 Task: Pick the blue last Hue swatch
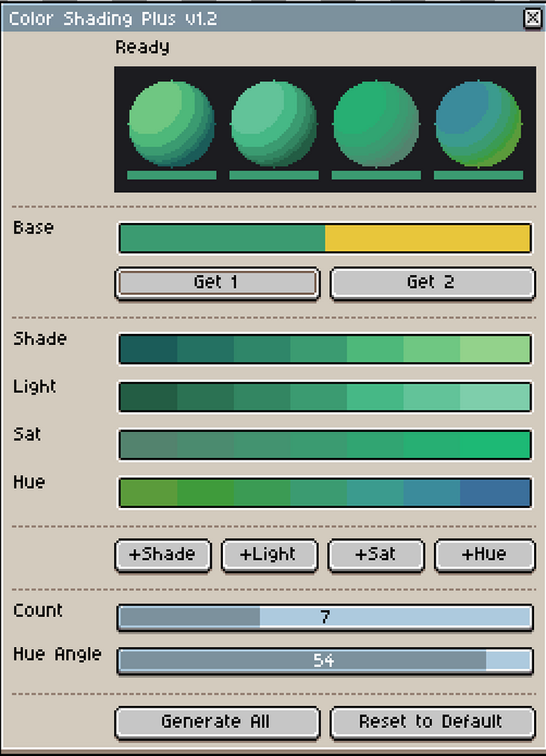pyautogui.click(x=495, y=492)
